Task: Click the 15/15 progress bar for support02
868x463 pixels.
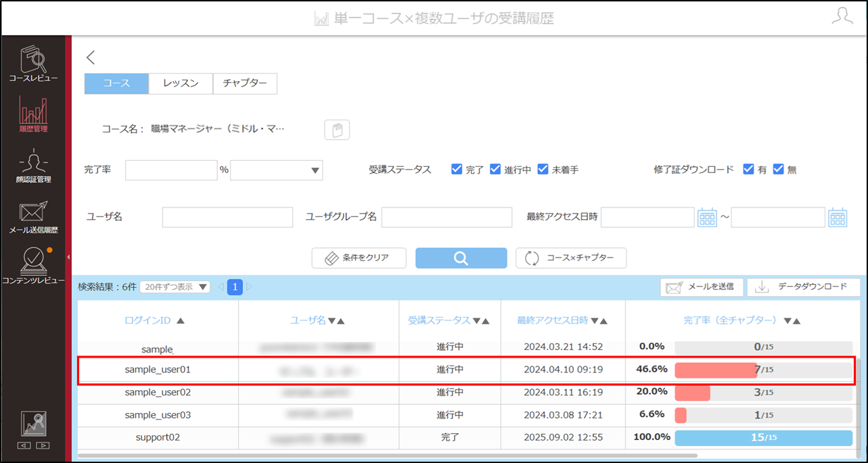Action: pos(763,437)
